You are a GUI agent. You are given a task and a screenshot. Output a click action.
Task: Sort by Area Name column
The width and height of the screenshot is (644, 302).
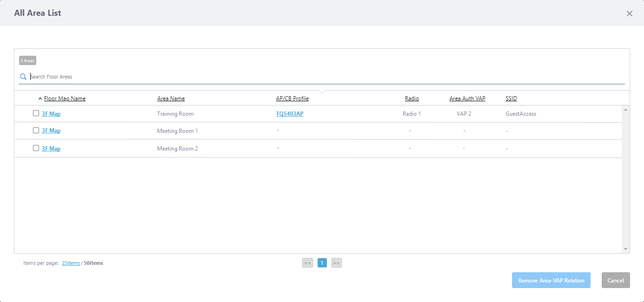171,98
